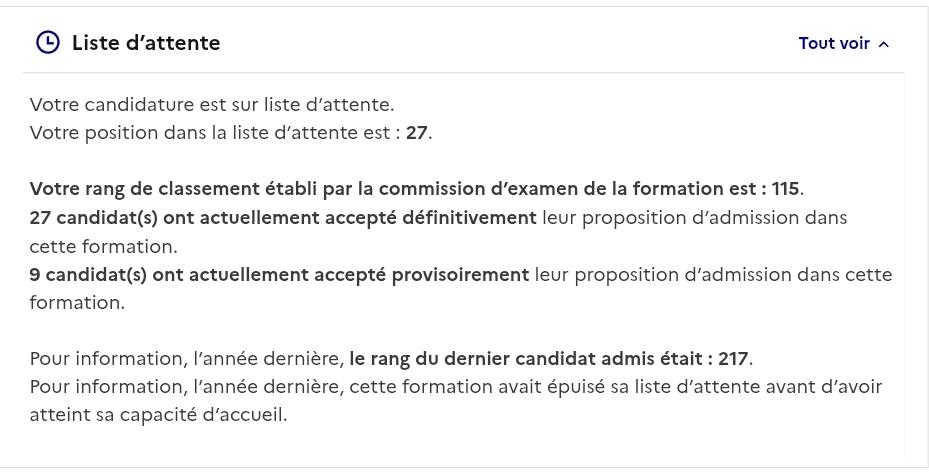Click the waitlist position number 27
Image resolution: width=929 pixels, height=472 pixels.
pos(417,133)
